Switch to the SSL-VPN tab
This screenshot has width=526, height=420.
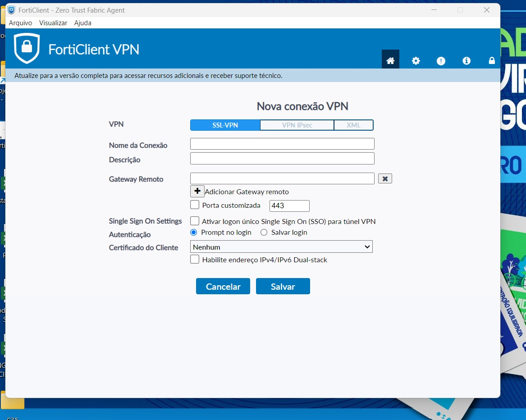click(225, 125)
